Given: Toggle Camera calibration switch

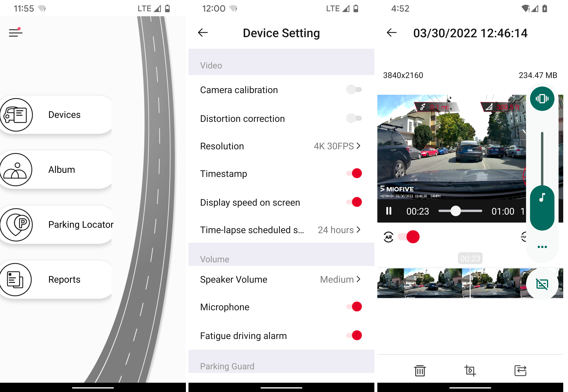Looking at the screenshot, I should [354, 90].
